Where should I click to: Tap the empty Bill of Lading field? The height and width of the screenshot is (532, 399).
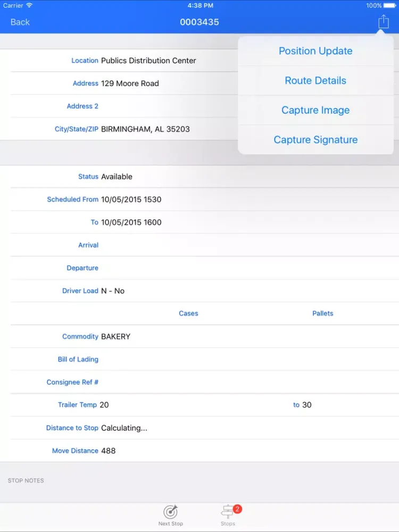[x=204, y=359]
